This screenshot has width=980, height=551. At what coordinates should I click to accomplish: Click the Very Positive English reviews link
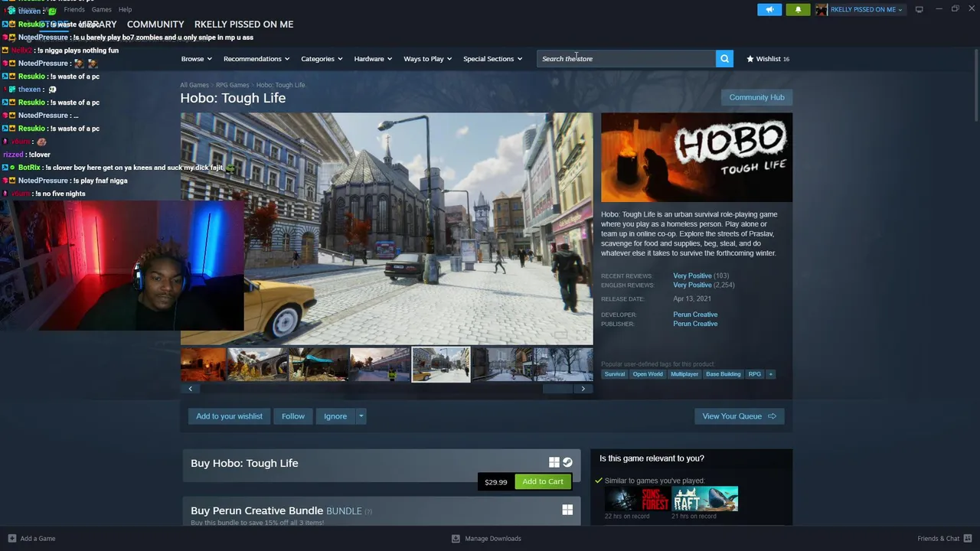[x=692, y=285]
